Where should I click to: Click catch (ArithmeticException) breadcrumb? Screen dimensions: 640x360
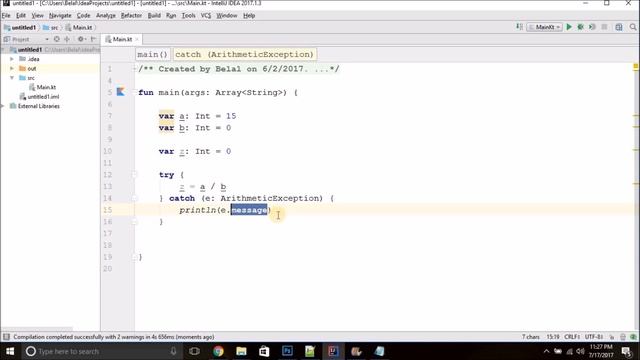point(244,54)
